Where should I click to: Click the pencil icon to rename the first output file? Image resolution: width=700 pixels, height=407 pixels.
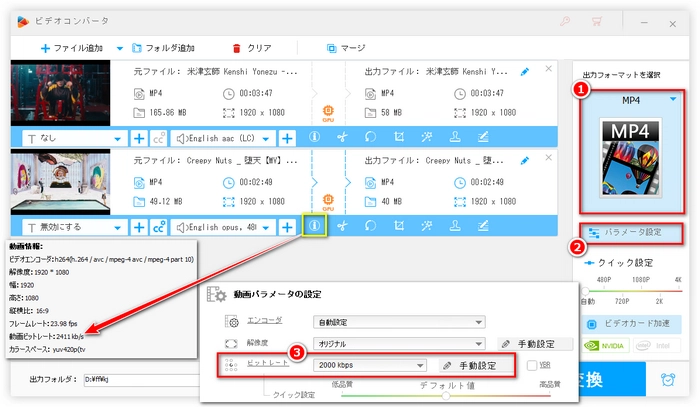click(x=526, y=72)
